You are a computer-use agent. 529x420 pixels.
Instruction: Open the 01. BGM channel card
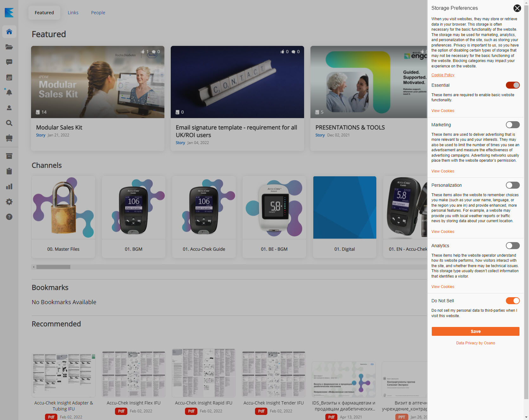[x=134, y=217]
